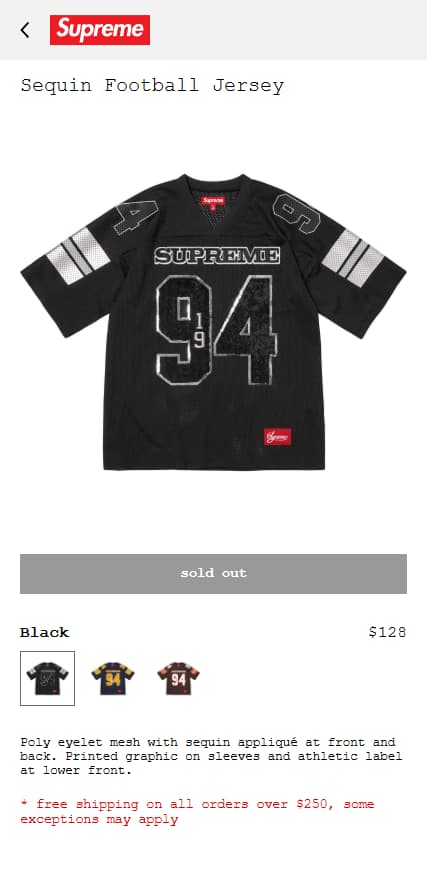
Task: Click the Sequin Football Jersey title
Action: [x=152, y=86]
